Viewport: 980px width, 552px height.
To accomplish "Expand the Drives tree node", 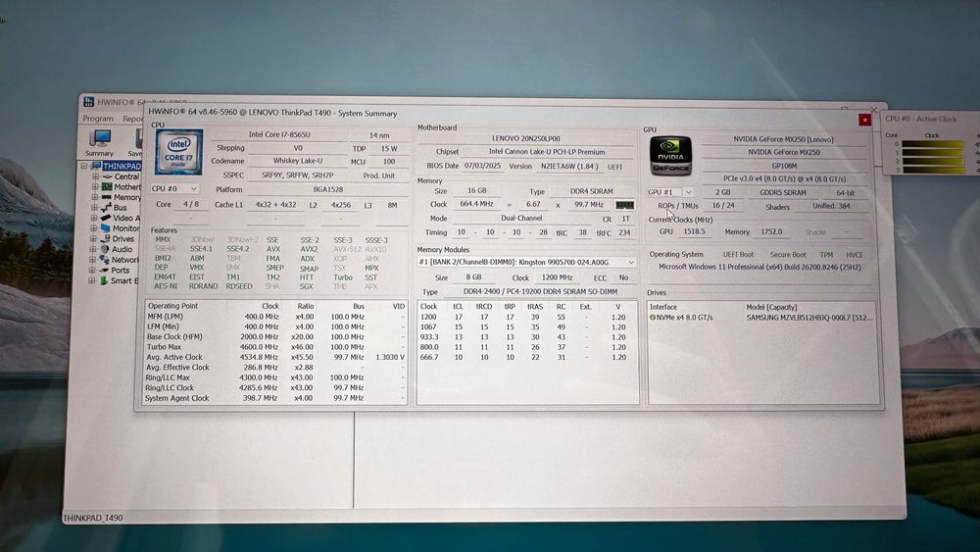I will (x=94, y=239).
